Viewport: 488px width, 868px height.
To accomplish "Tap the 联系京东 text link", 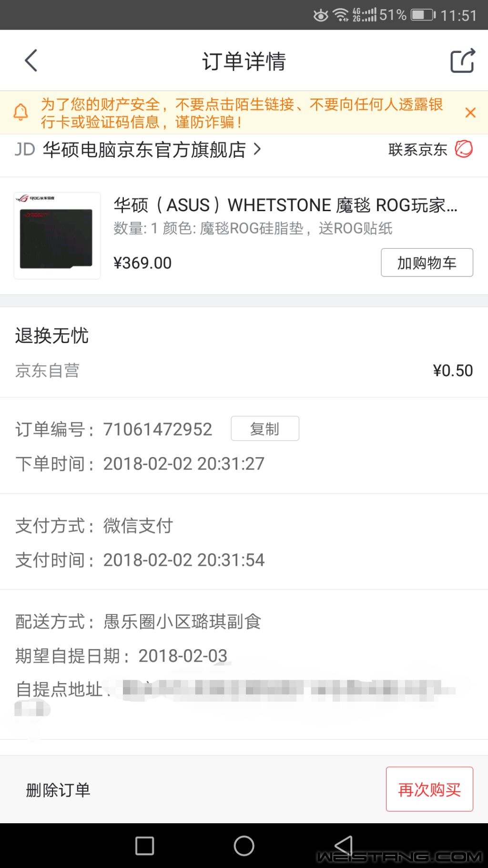I will tap(417, 150).
